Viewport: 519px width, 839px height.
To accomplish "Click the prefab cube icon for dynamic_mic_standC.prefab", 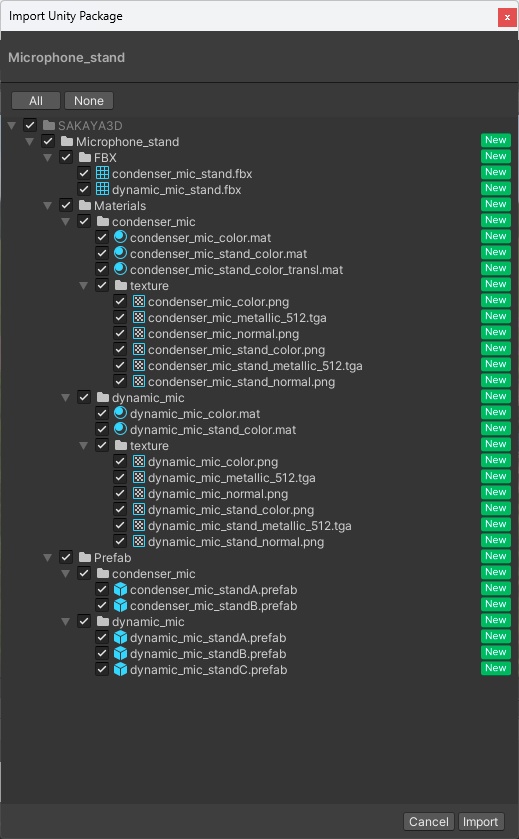I will (x=120, y=669).
